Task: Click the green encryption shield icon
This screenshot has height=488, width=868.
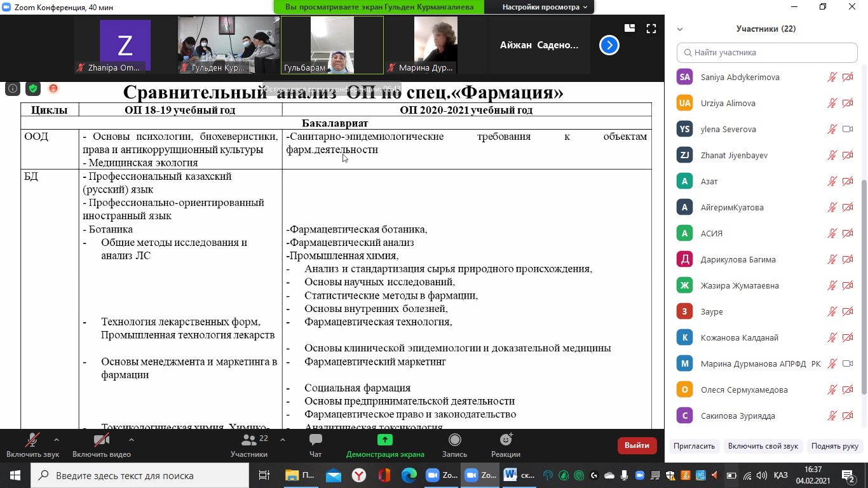Action: [32, 89]
